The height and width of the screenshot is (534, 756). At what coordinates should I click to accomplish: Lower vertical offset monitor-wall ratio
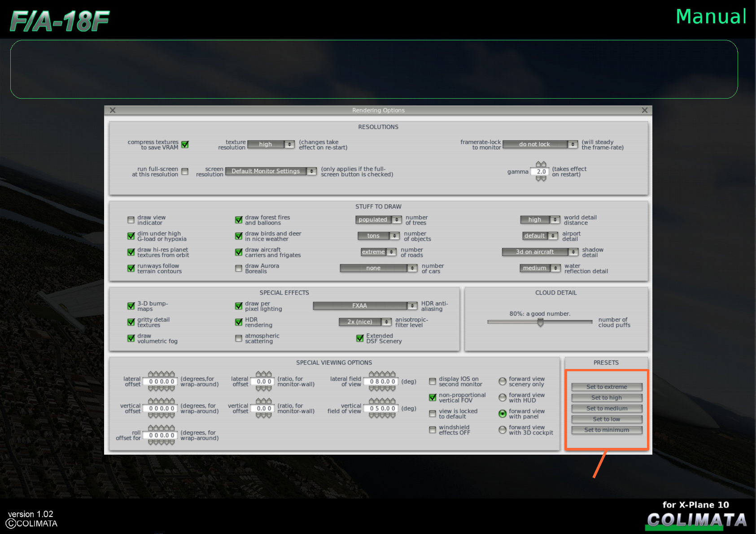click(x=264, y=416)
